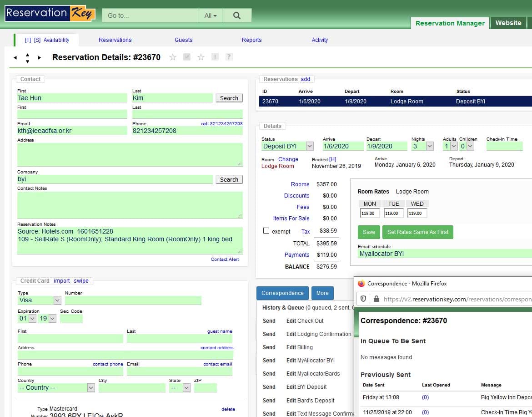Toggle the first star next to Reservation Details

tap(173, 57)
